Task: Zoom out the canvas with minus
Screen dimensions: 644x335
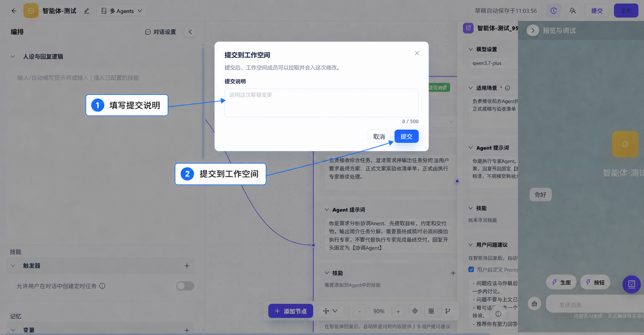Action: tap(359, 311)
